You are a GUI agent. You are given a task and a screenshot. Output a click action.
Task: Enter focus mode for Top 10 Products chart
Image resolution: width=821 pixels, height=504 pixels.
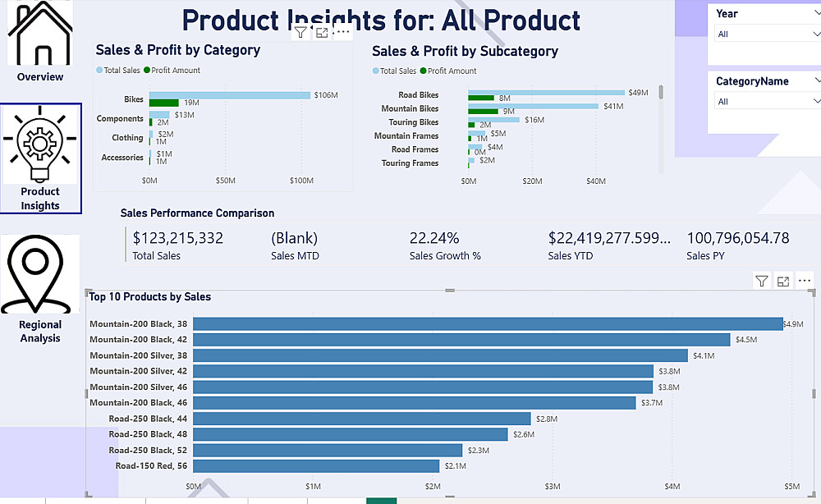[x=782, y=282]
